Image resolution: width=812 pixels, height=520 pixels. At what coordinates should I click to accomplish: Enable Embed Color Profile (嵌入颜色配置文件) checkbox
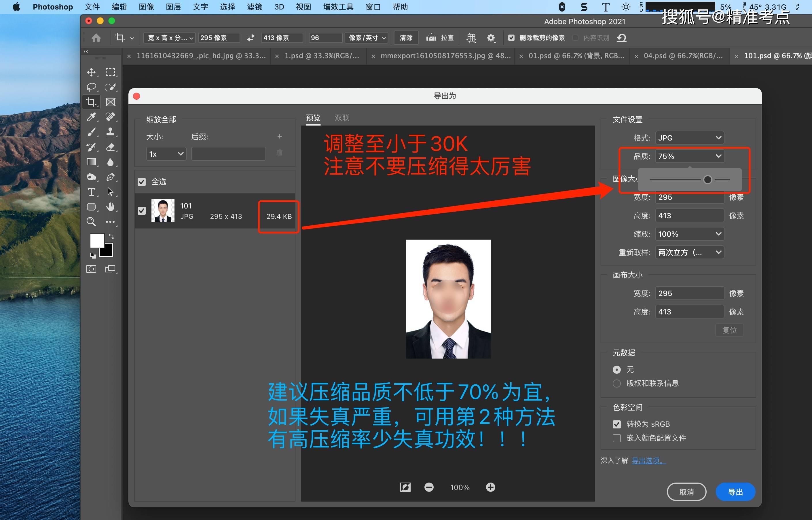616,438
